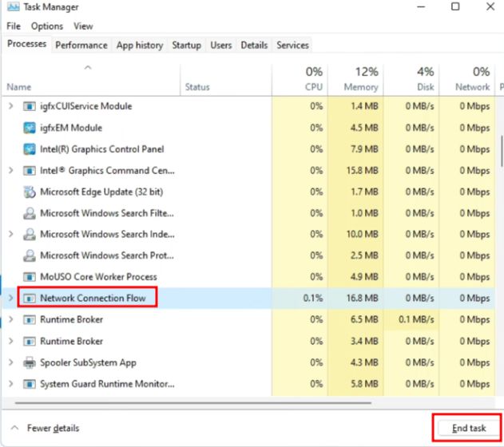Click the 10.0 MB memory value
This screenshot has height=447, width=504.
[363, 235]
